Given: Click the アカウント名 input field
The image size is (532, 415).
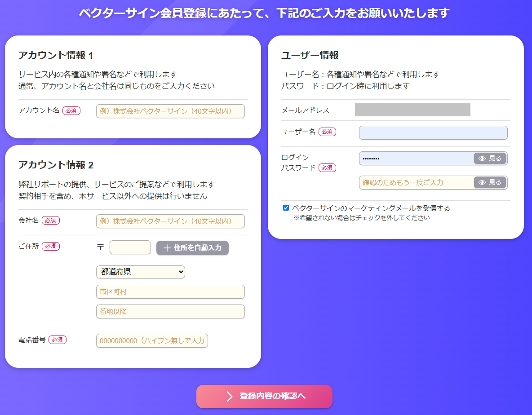Looking at the screenshot, I should 170,111.
